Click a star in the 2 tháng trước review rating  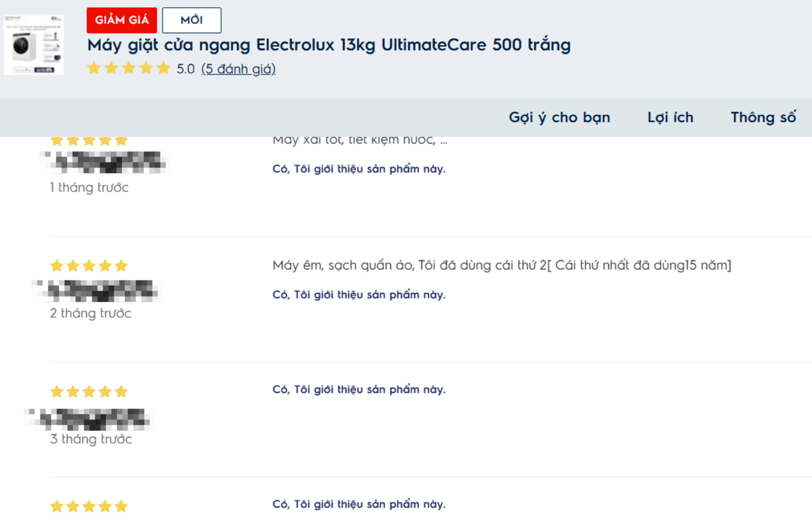tap(89, 265)
